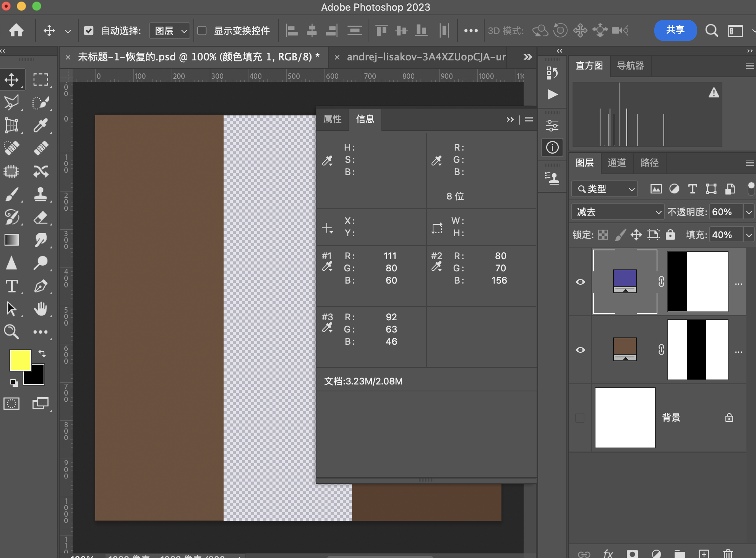Click the Photoshop Home icon
This screenshot has width=756, height=558.
click(16, 30)
